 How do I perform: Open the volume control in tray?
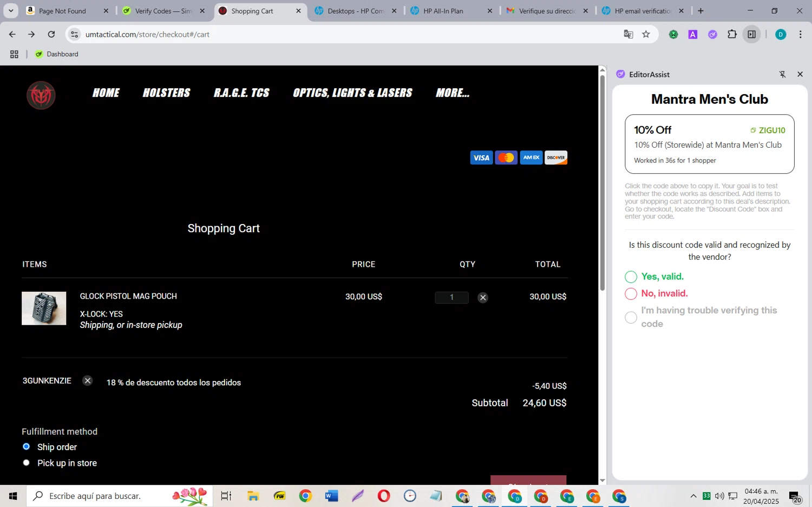tap(719, 496)
